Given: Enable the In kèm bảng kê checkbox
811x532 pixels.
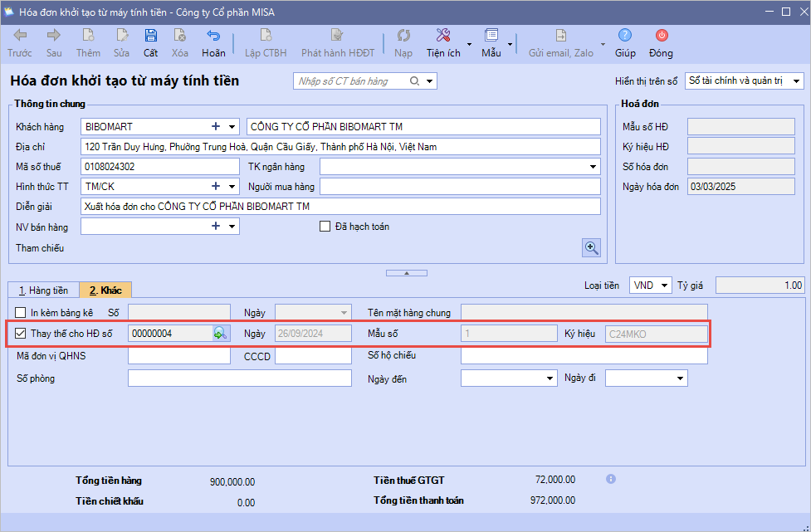Looking at the screenshot, I should point(21,313).
